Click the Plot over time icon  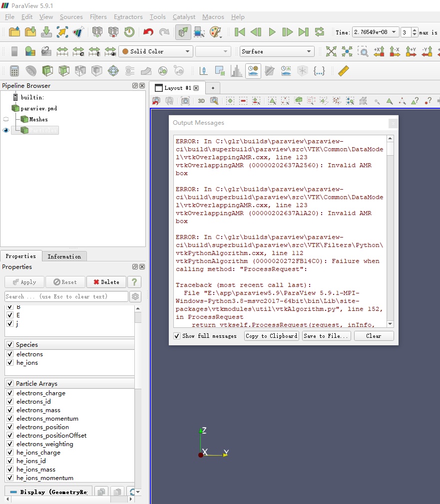click(253, 71)
